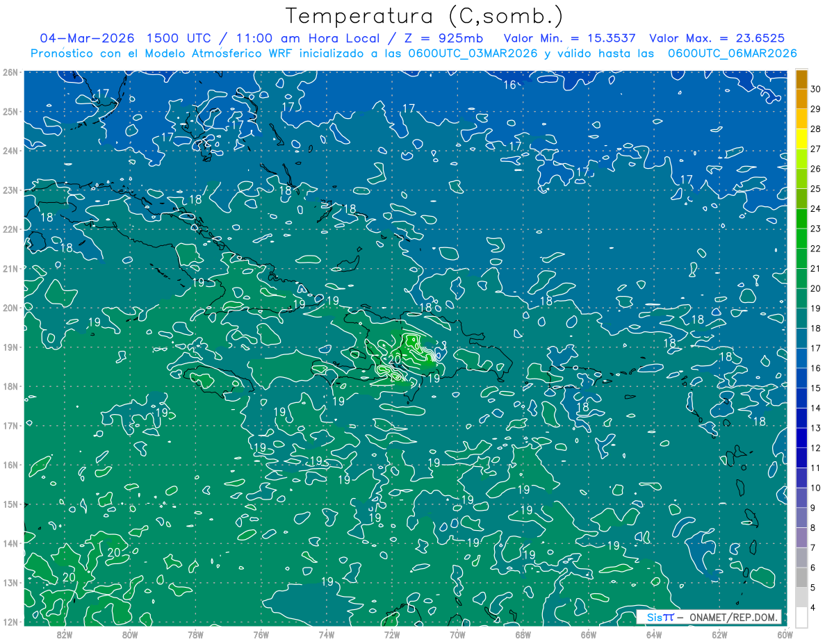Click the color bar label "12"
The image size is (834, 644).
(815, 447)
